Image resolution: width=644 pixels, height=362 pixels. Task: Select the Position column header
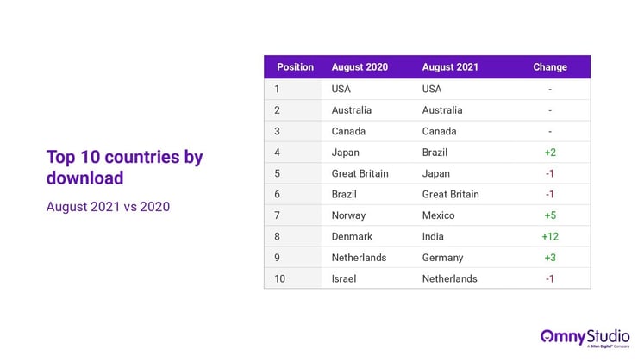[295, 67]
